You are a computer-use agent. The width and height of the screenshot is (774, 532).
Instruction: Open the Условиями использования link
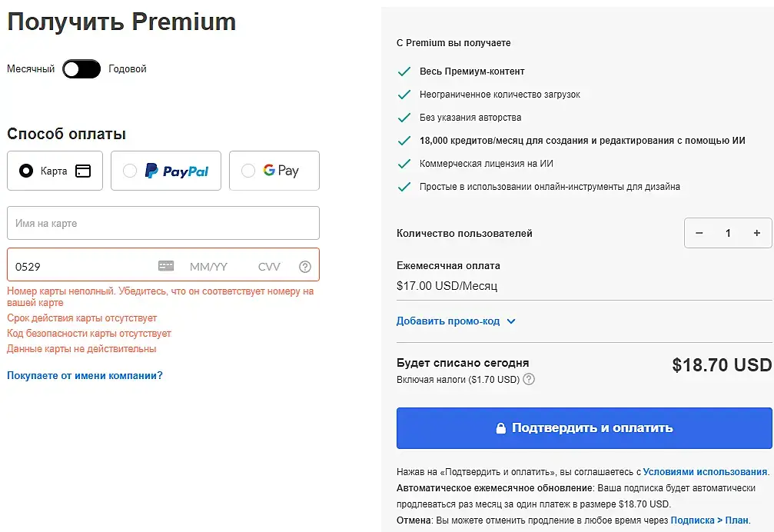tap(705, 472)
